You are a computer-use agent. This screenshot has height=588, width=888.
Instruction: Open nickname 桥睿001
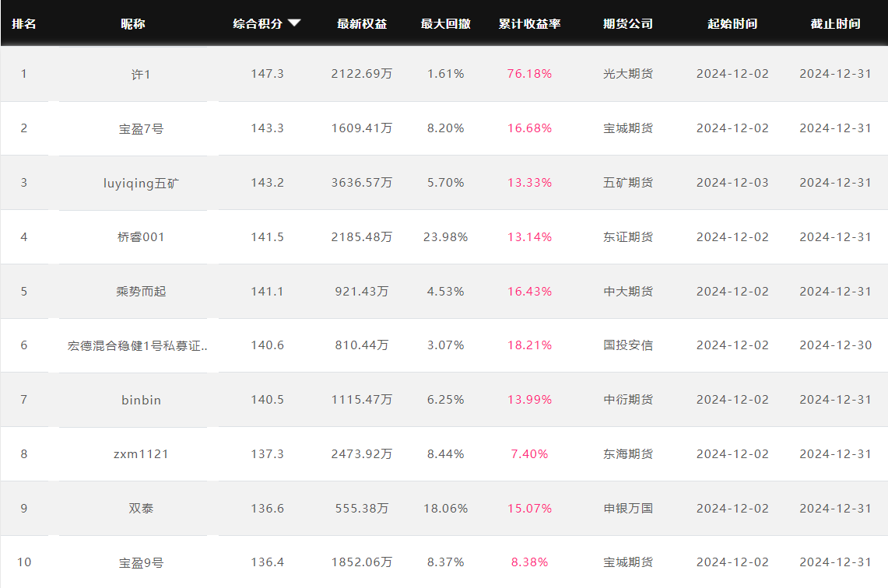click(141, 237)
